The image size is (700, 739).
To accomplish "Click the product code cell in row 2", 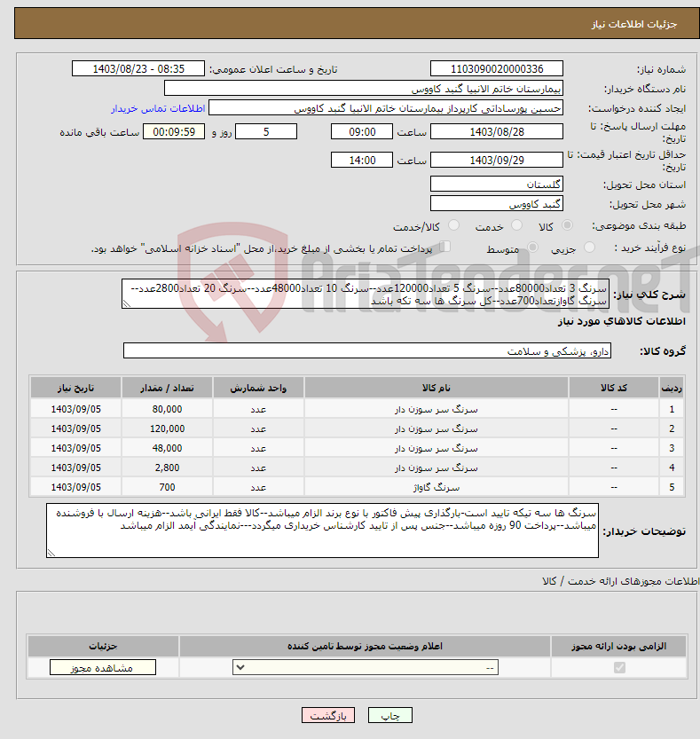I will click(614, 428).
